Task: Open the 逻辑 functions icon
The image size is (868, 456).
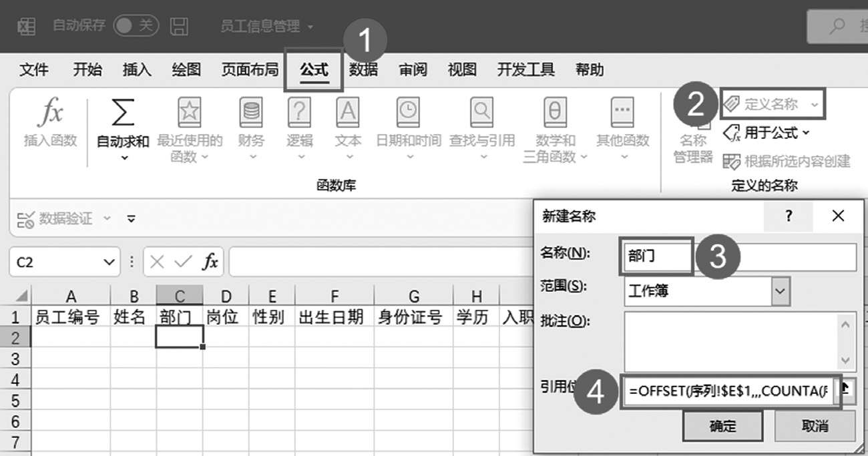Action: 300,113
